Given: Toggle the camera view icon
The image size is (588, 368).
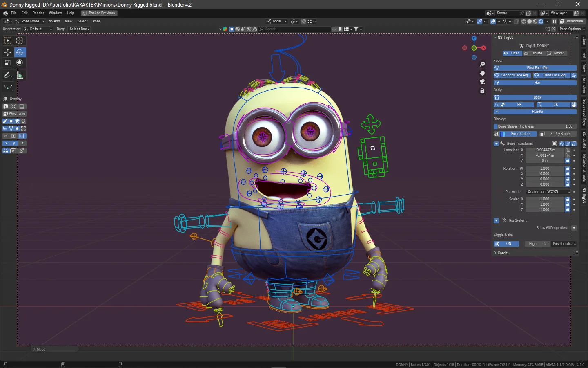Looking at the screenshot, I should click(482, 82).
